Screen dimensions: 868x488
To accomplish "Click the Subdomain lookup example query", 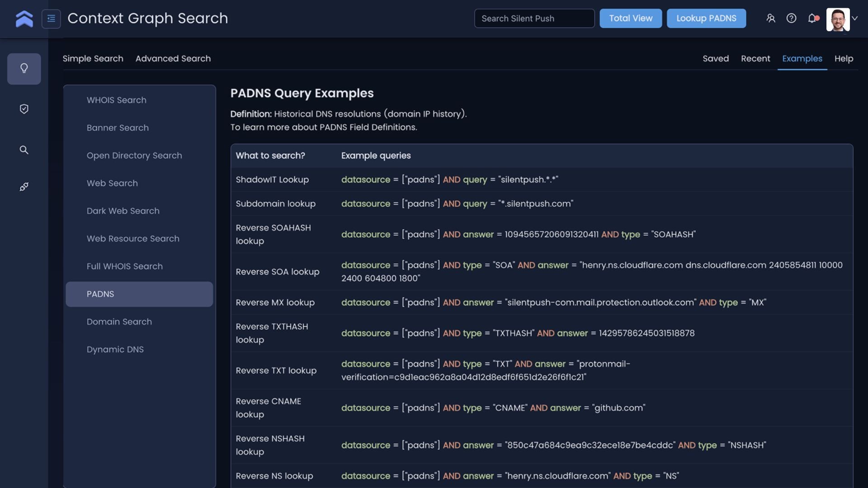I will click(457, 204).
